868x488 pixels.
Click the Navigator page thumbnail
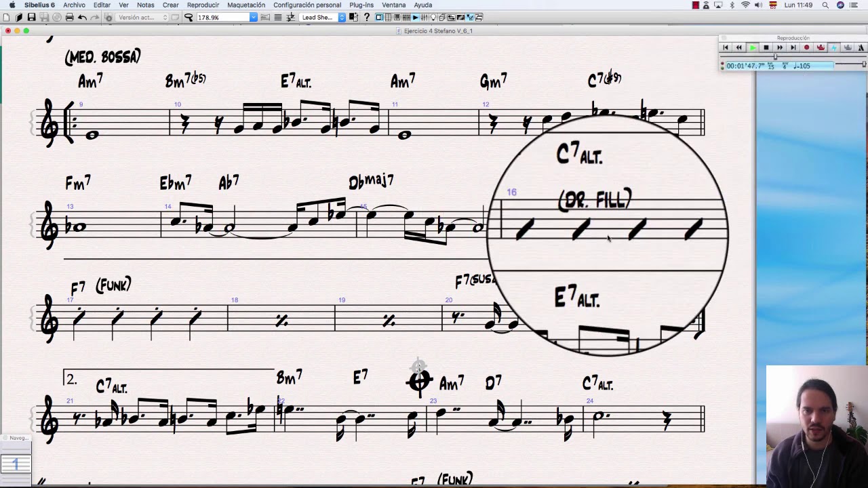[x=15, y=464]
